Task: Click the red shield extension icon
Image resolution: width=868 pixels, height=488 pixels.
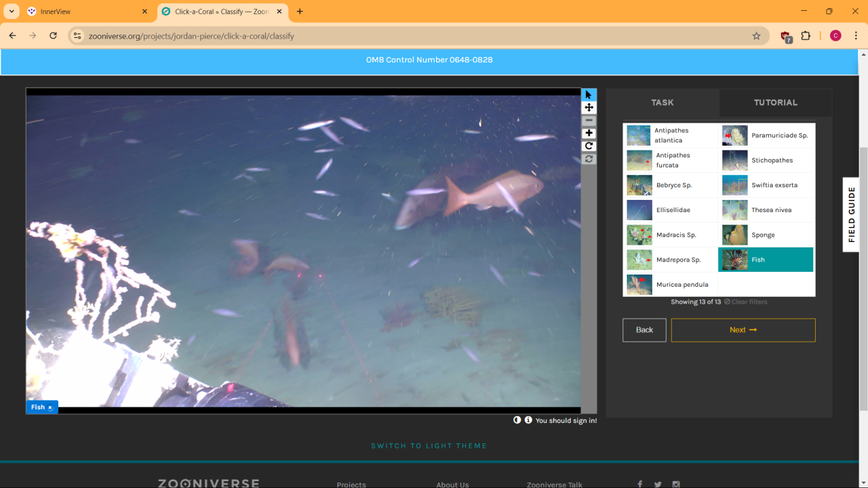Action: [785, 36]
